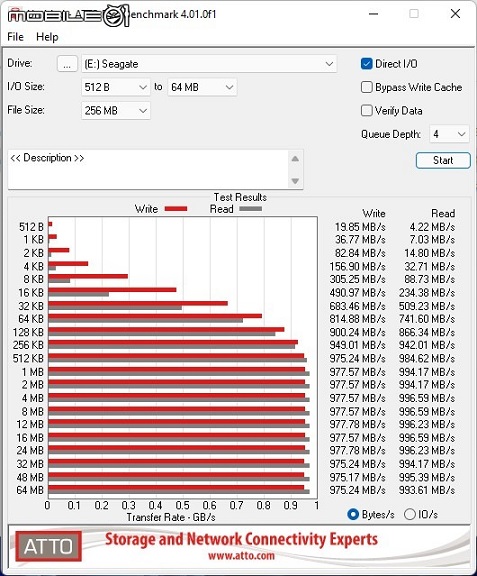Open the File menu
Viewport: 477px width, 576px height.
(15, 37)
